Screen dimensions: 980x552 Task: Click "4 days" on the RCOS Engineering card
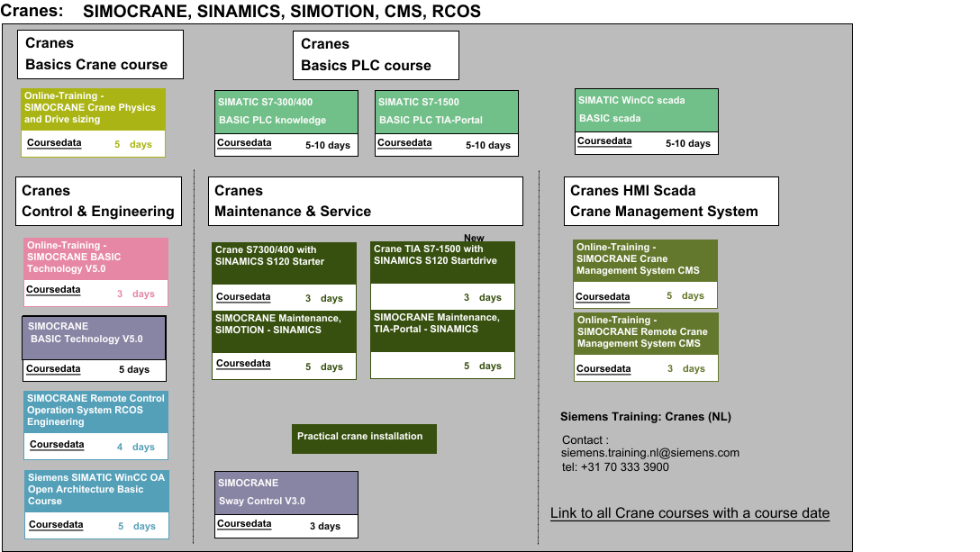tap(136, 447)
